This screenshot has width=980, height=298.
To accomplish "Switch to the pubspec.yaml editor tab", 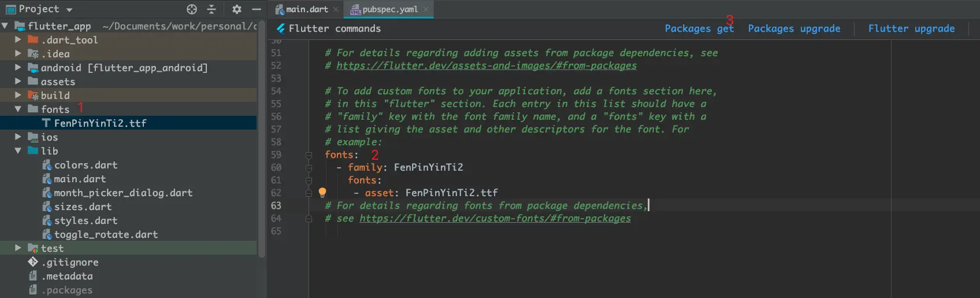I will (x=390, y=9).
